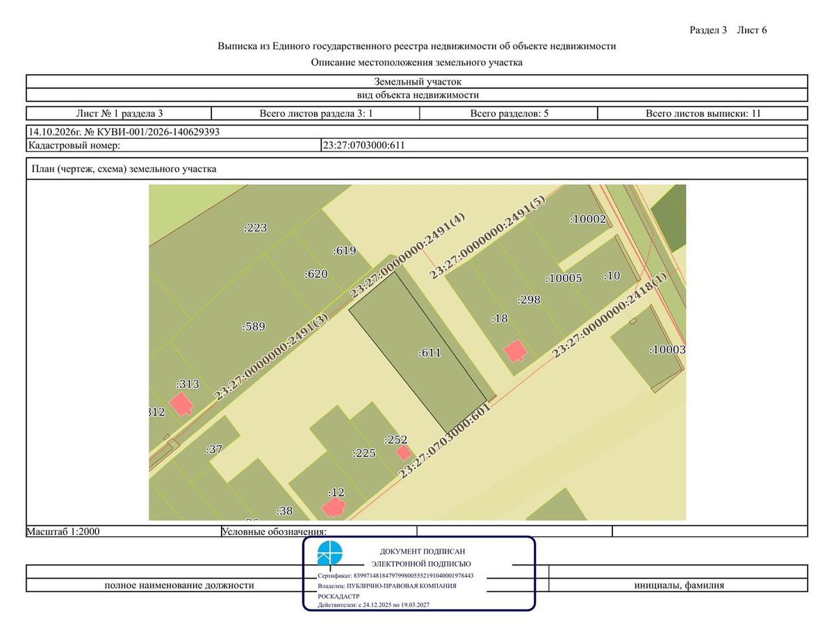The image size is (834, 644).
Task: Click the 'Действителен: с 24.12.2025' validity line
Action: point(373,605)
